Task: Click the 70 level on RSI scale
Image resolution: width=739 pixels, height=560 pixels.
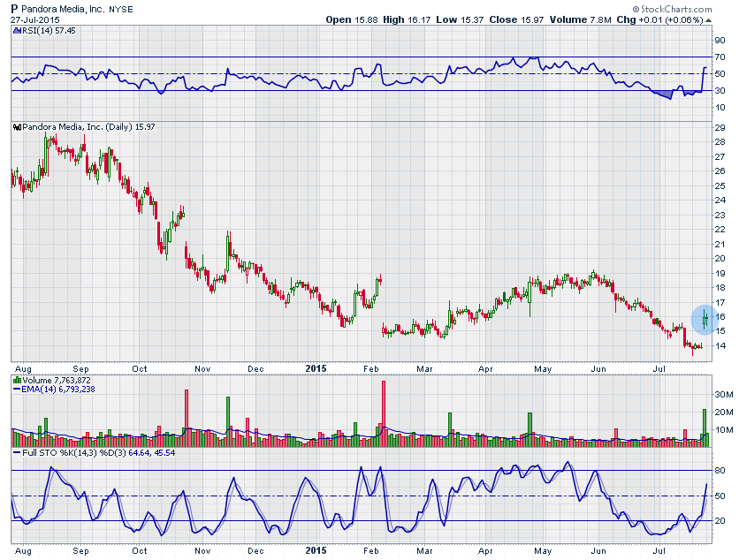Action: click(x=721, y=57)
